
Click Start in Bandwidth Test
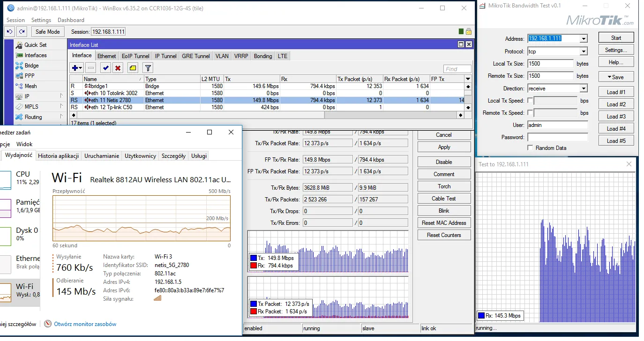tap(616, 38)
